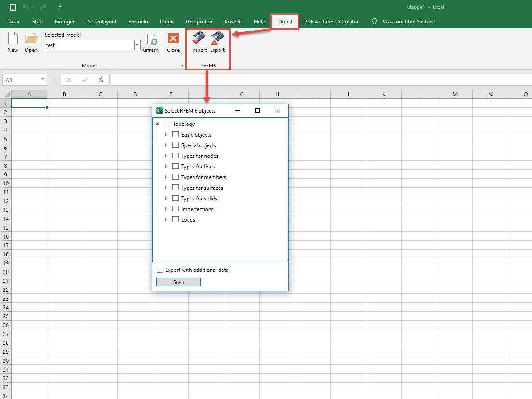The image size is (532, 399).
Task: Click the Undo icon
Action: [x=27, y=7]
